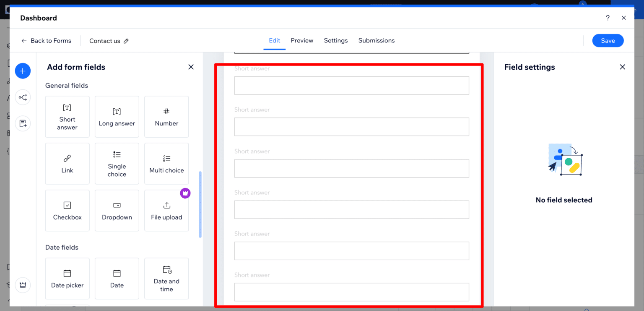Open the share form icon in the left sidebar
Screen dimensions: 644x311
pyautogui.click(x=23, y=97)
